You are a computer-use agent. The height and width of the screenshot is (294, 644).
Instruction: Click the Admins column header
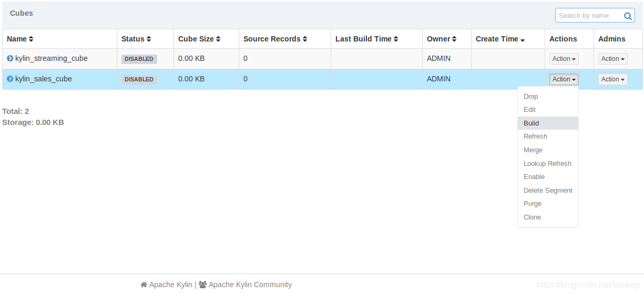coord(612,39)
